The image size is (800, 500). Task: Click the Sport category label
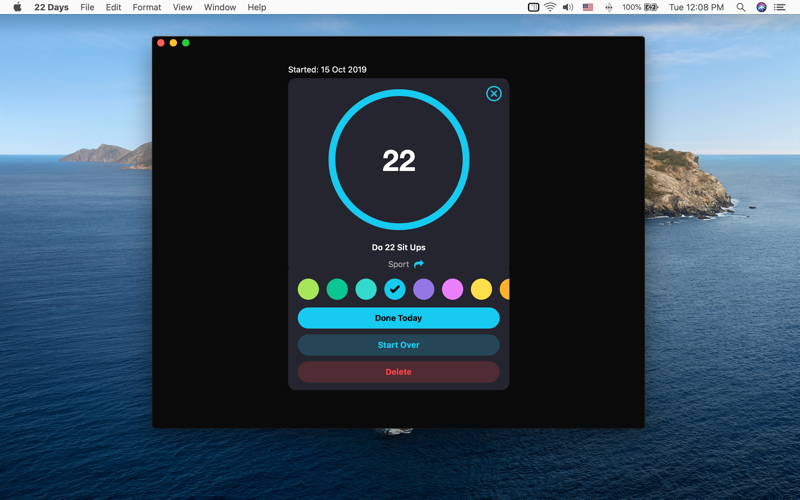398,264
